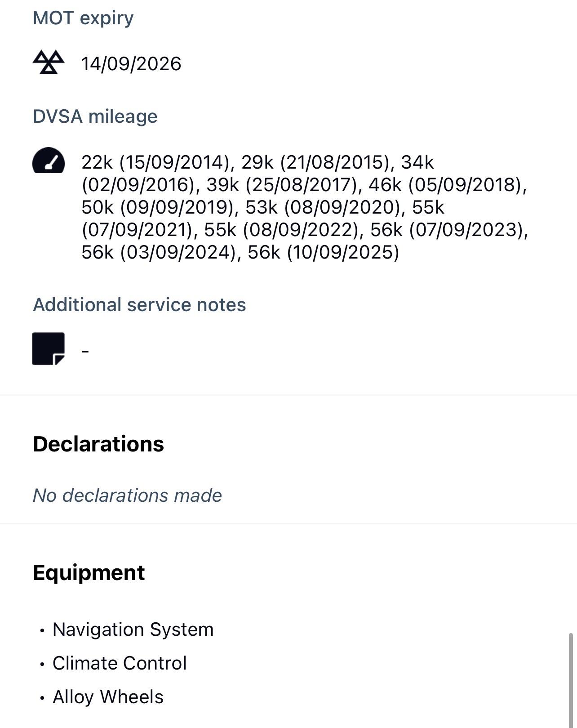Click the vertical scrollbar thumb
The image size is (577, 728).
tap(571, 679)
